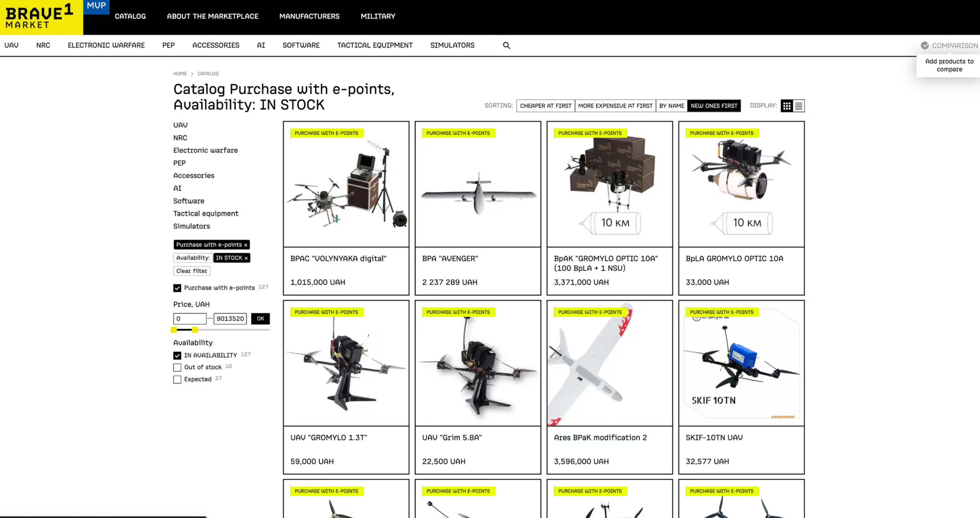Open the CATALOG top menu
This screenshot has height=518, width=980.
pos(130,16)
